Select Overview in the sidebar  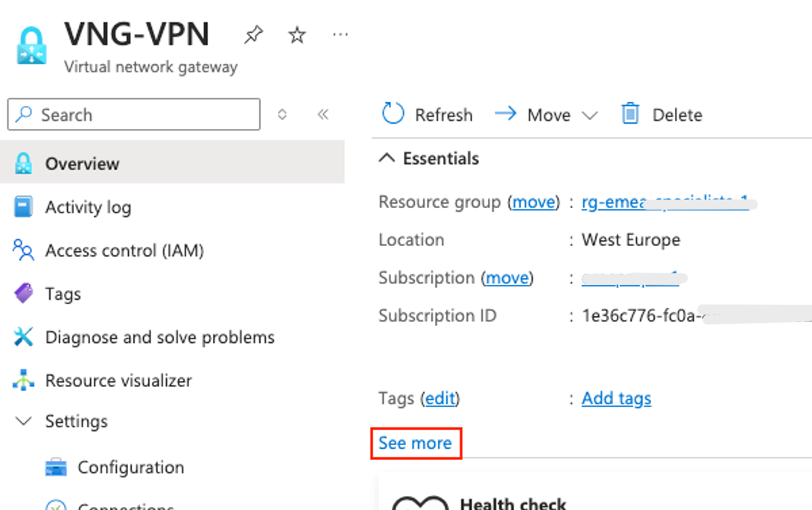pyautogui.click(x=82, y=163)
